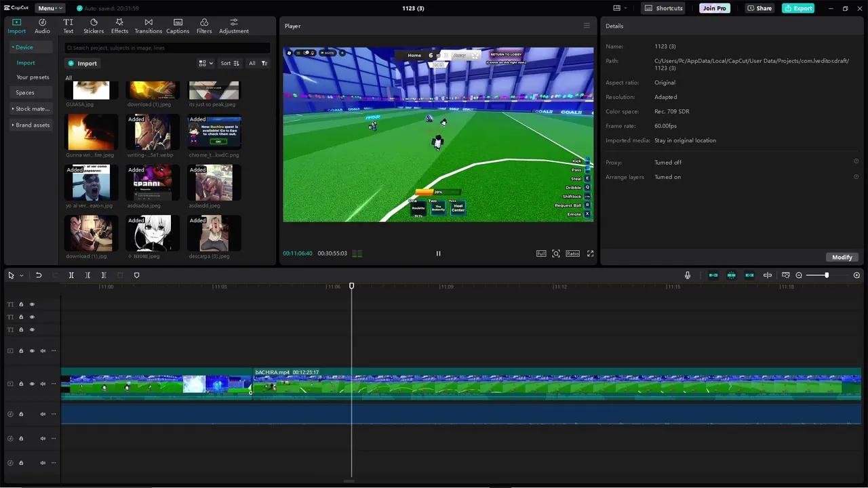Open the All media filter
Viewport: 868px width, 488px height.
tap(258, 63)
